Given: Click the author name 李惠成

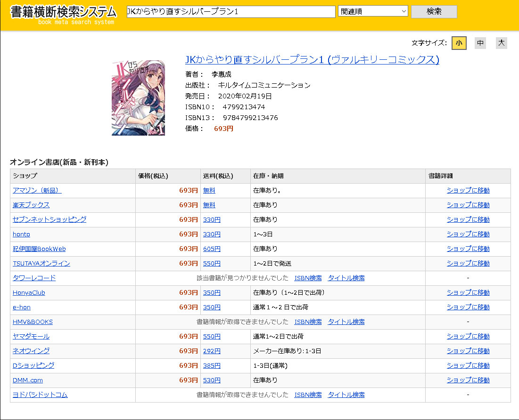Looking at the screenshot, I should [x=222, y=74].
